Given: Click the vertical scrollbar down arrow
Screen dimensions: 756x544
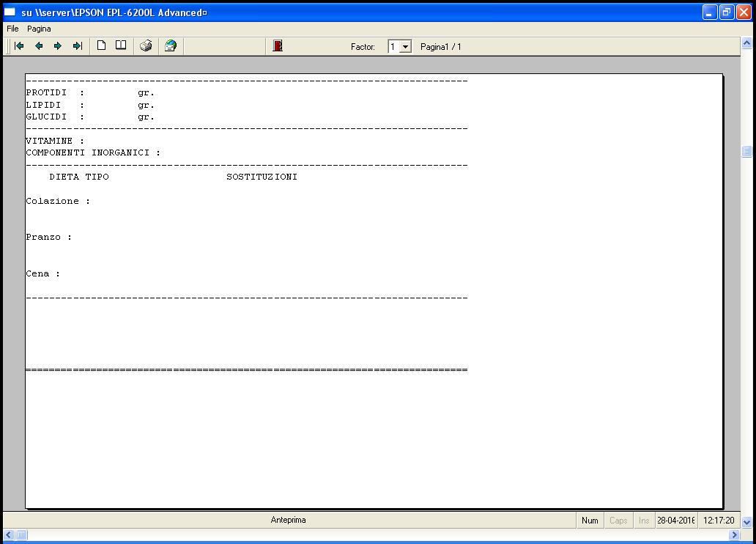Looking at the screenshot, I should click(x=747, y=523).
